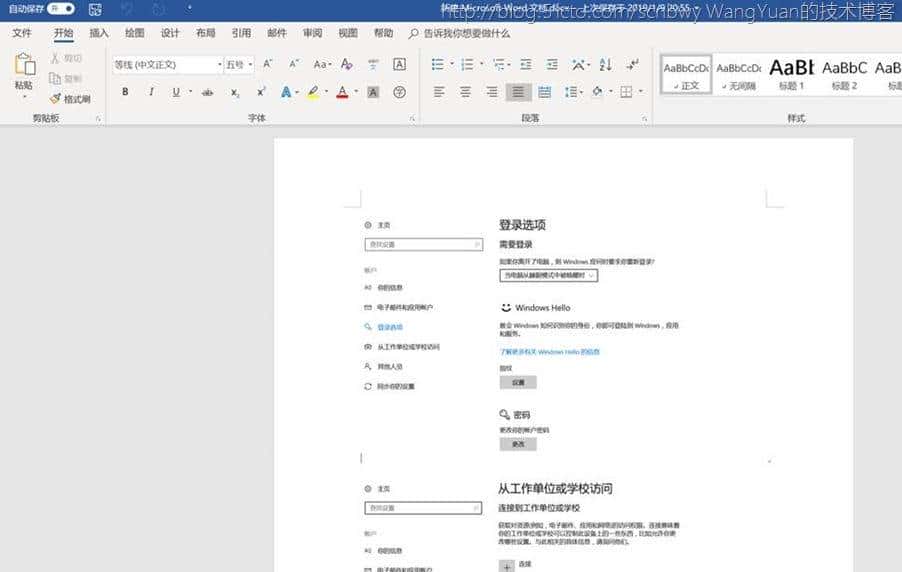This screenshot has width=902, height=572.
Task: Click the paragraph shading paint bucket
Action: pos(598,91)
